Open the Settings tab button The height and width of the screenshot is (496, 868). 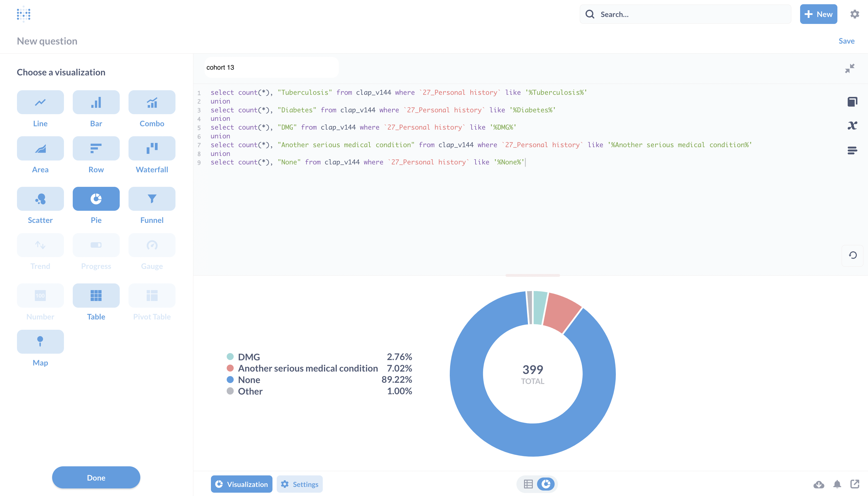299,484
